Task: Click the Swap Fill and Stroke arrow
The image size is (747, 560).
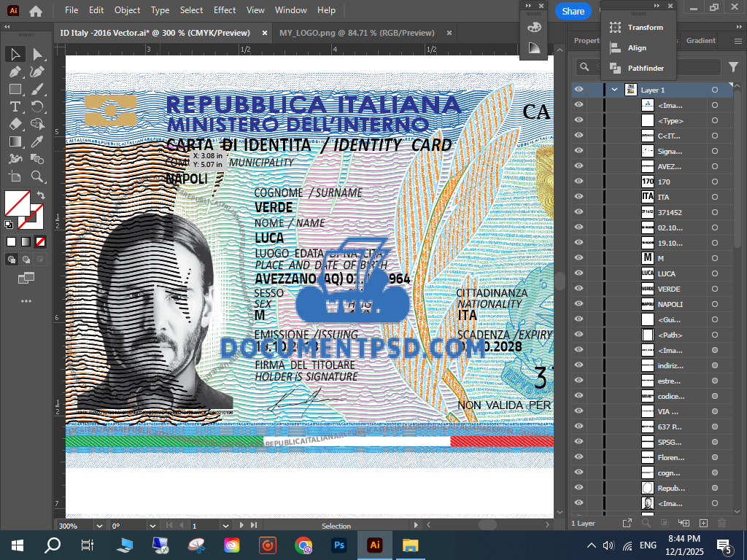Action: (x=41, y=195)
